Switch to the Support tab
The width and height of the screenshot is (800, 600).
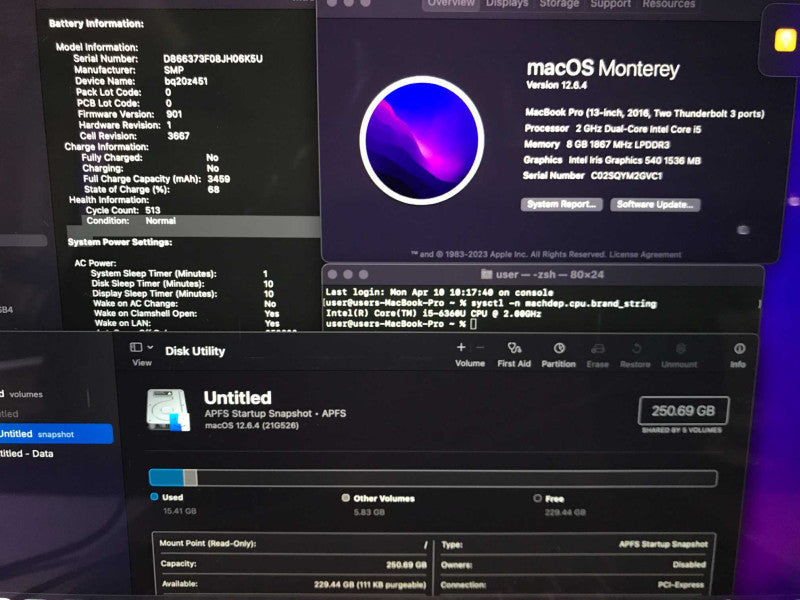point(611,4)
